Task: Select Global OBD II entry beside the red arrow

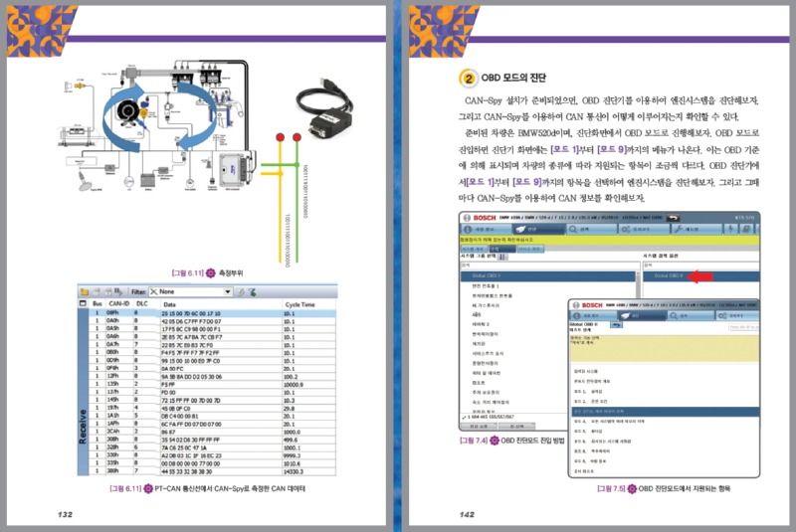Action: [668, 274]
